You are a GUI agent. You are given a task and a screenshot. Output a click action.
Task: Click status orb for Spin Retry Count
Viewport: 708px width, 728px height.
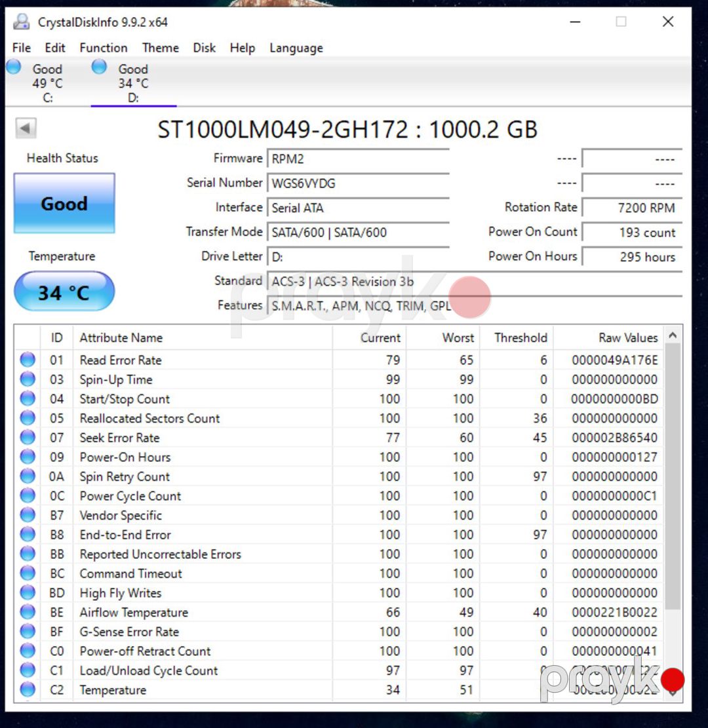coord(28,476)
